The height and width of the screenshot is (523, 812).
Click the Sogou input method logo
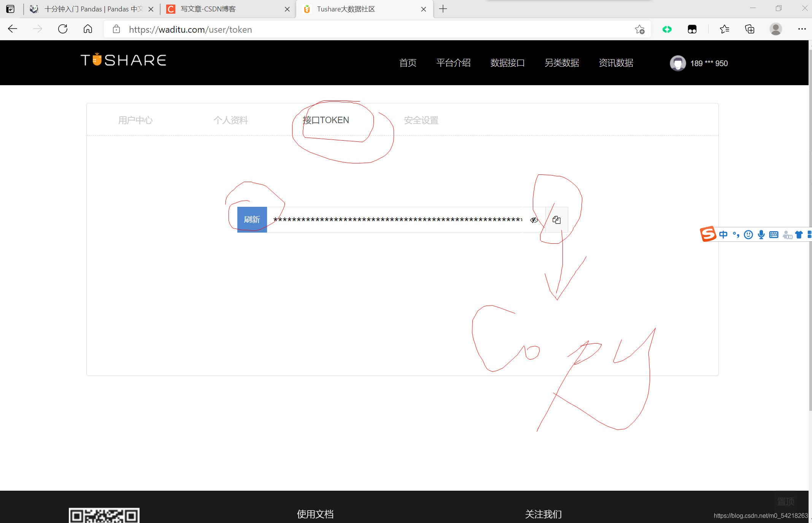point(708,234)
